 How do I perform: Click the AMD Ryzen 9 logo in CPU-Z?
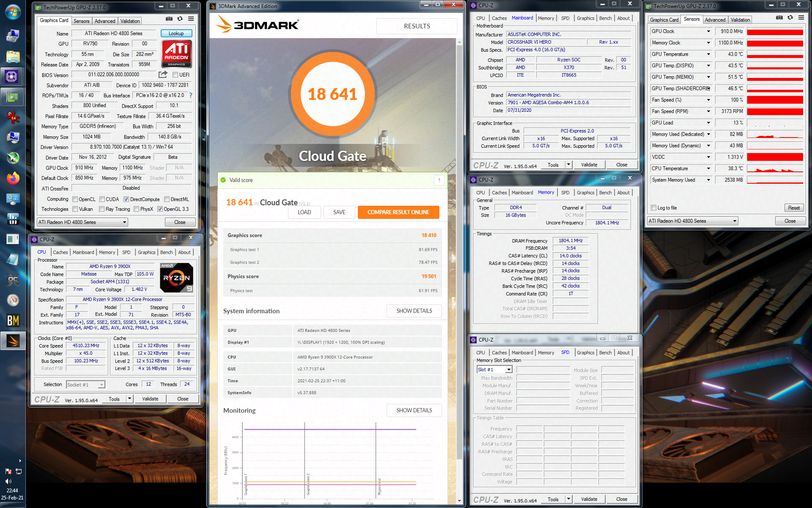[177, 278]
